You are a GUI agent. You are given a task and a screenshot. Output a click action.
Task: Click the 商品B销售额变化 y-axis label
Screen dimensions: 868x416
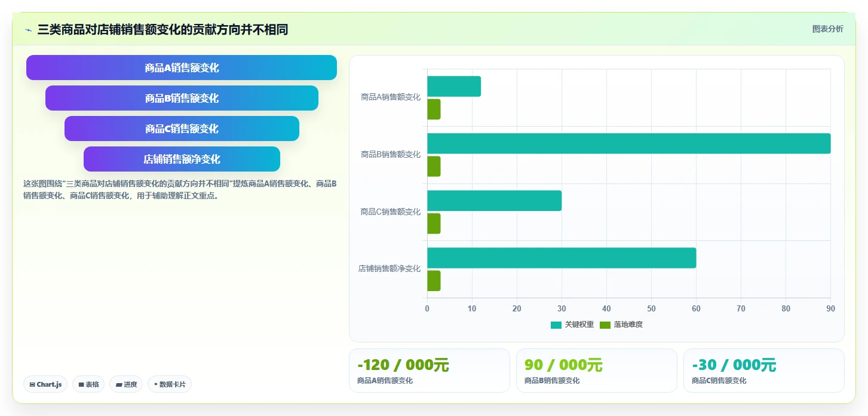click(391, 154)
